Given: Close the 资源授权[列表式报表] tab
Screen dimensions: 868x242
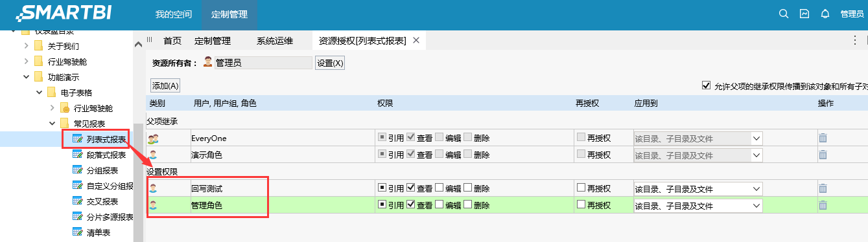Looking at the screenshot, I should coord(416,40).
